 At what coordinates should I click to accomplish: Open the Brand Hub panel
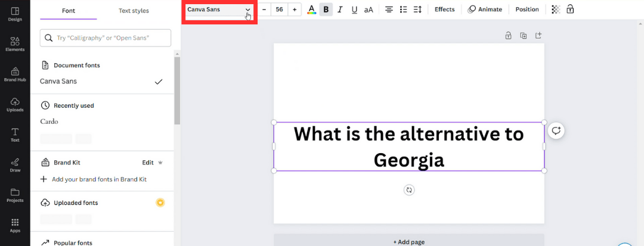coord(15,74)
